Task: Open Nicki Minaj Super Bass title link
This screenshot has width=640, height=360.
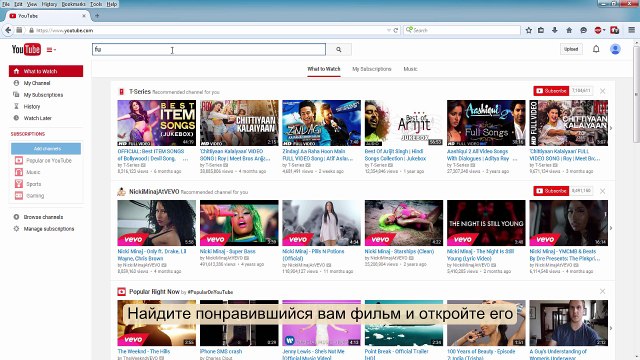Action: tap(227, 251)
